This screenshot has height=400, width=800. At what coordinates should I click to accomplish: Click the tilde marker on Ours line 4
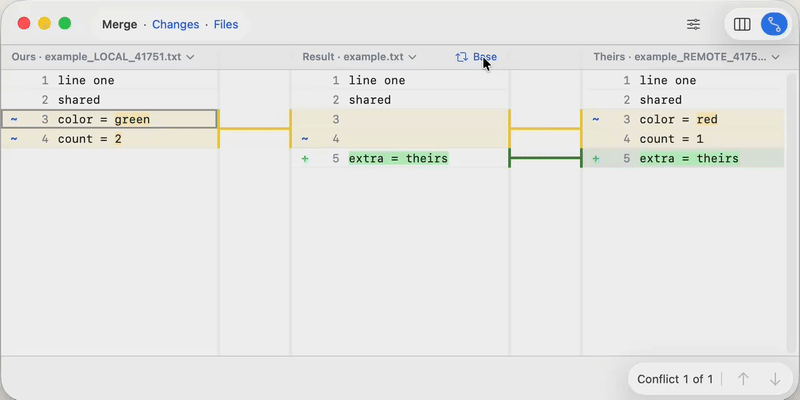click(14, 139)
